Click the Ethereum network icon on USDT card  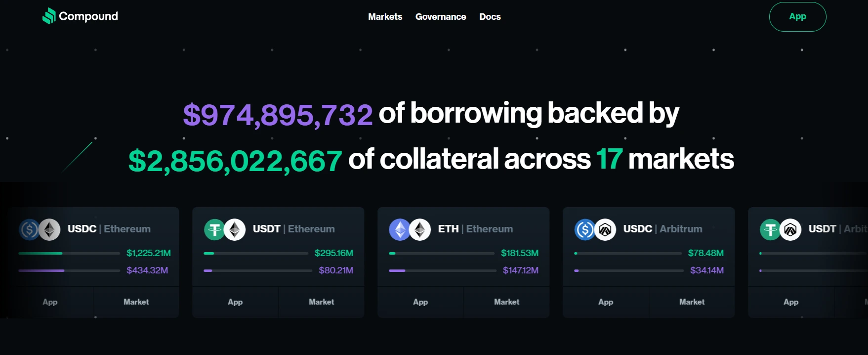pyautogui.click(x=235, y=229)
